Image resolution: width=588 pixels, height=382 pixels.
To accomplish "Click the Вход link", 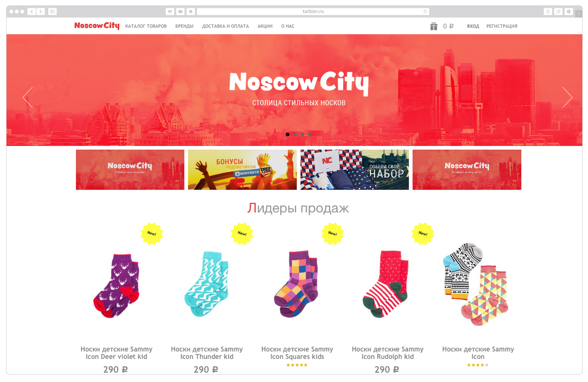I will [473, 26].
